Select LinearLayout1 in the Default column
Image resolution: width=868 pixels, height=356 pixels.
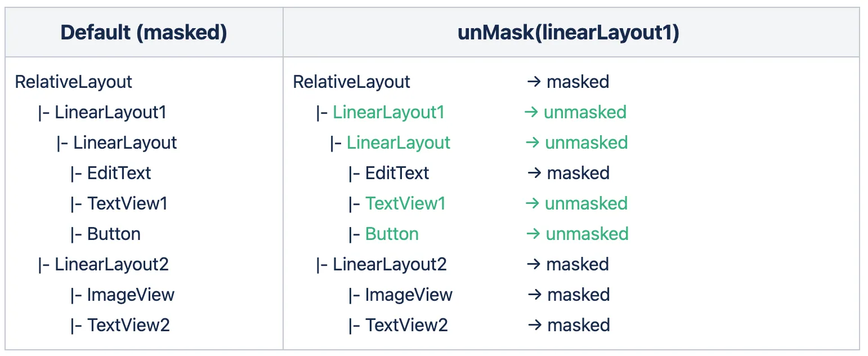(110, 113)
